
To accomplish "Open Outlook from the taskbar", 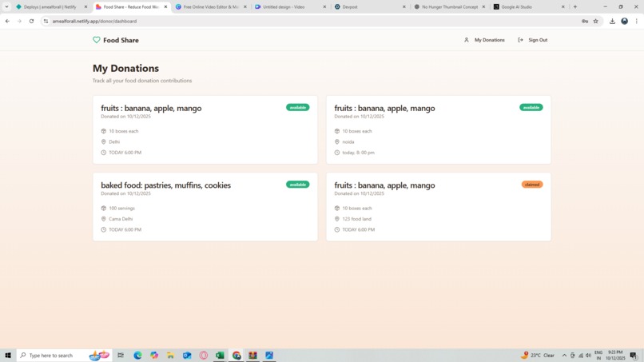I will pos(187,356).
